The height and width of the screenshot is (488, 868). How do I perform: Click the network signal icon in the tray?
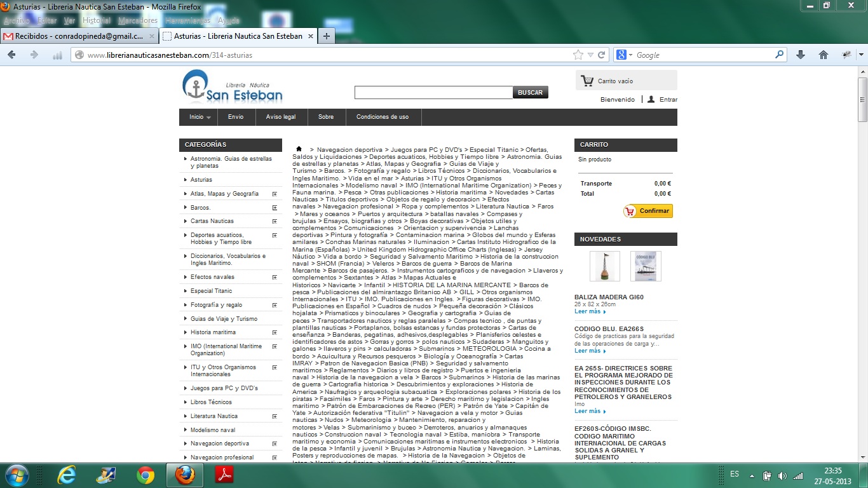coord(798,475)
